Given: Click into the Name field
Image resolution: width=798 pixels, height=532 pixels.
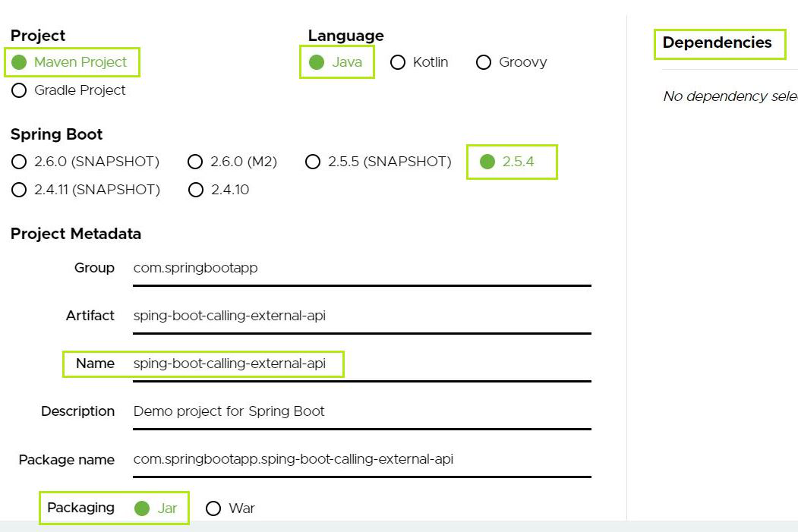Looking at the screenshot, I should point(361,364).
